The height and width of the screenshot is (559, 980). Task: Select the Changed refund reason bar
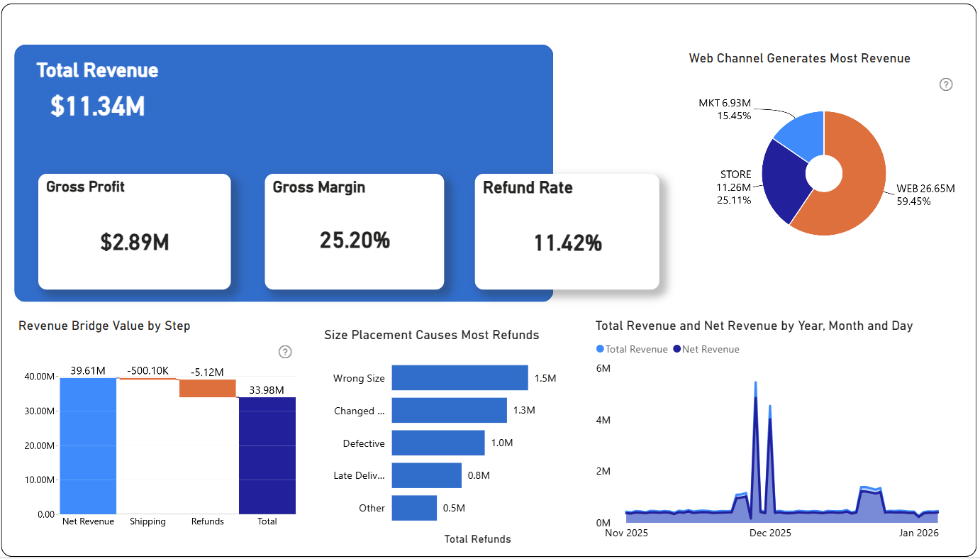tap(450, 410)
